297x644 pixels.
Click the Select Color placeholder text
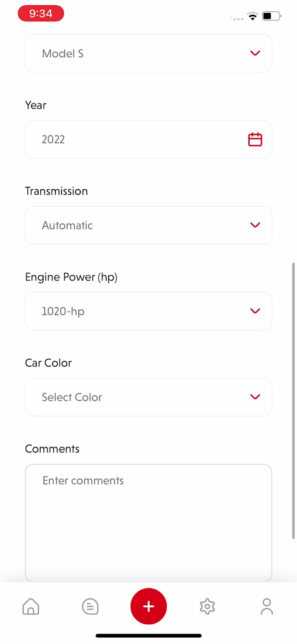72,397
